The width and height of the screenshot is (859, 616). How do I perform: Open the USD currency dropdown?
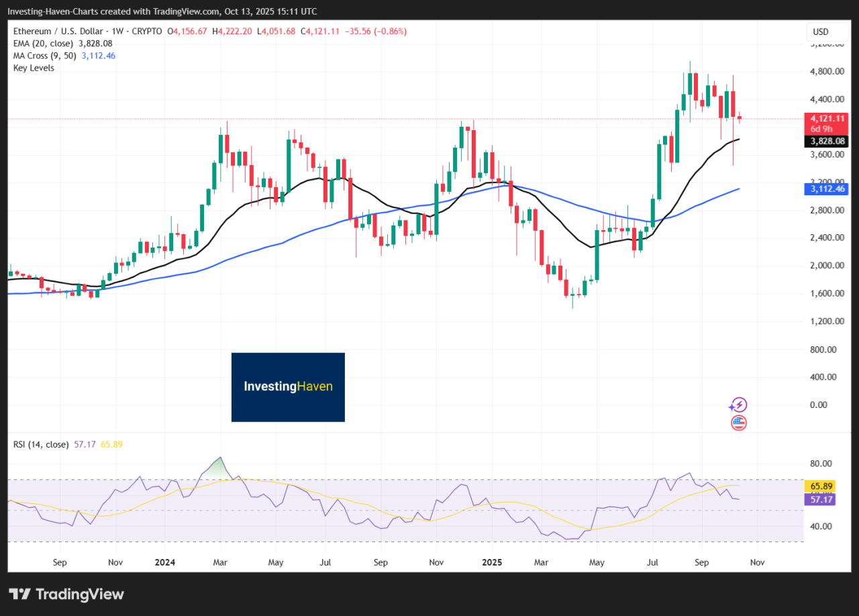tap(821, 32)
